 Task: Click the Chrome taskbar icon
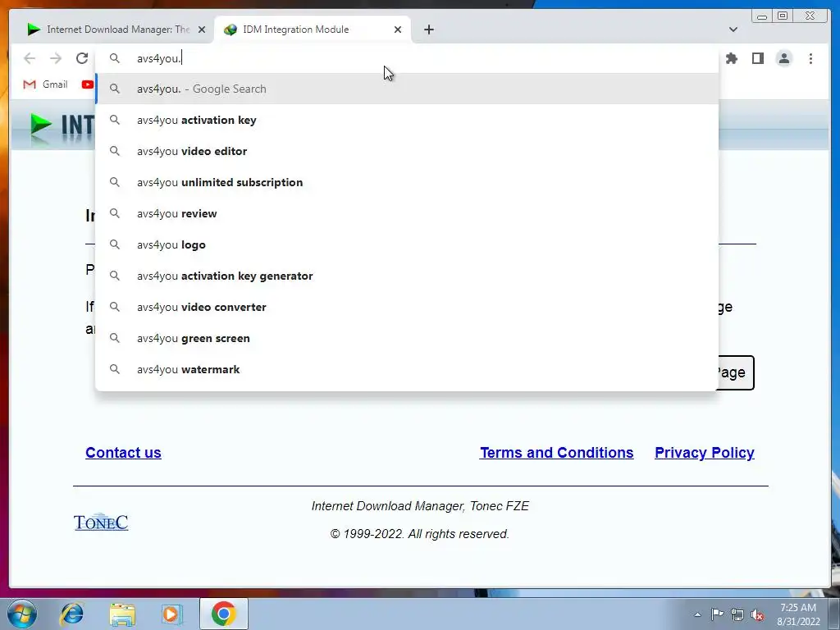223,614
